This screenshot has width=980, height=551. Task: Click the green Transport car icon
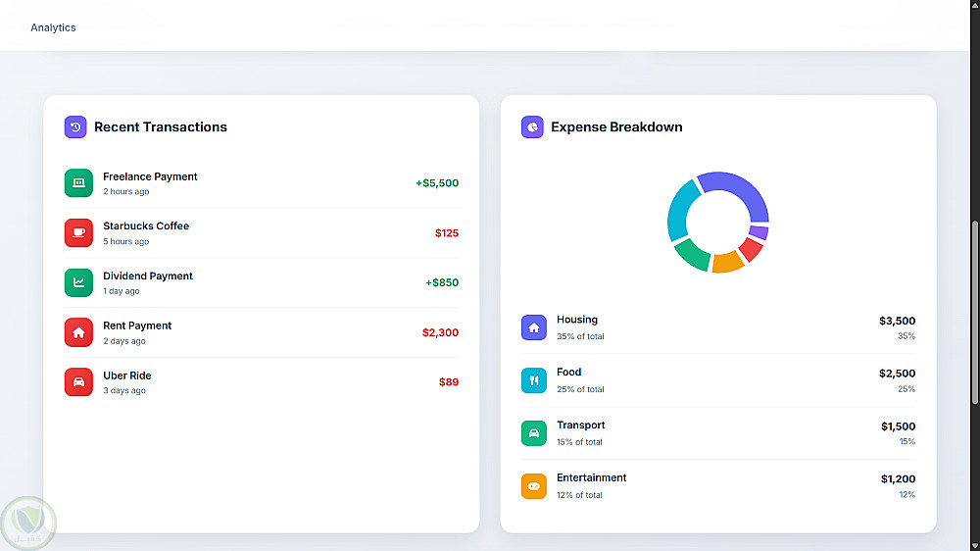[534, 432]
